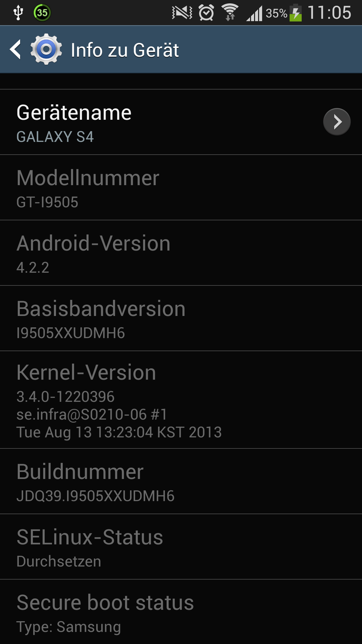
Task: Tap the vibrate mode status icon
Action: (x=182, y=13)
